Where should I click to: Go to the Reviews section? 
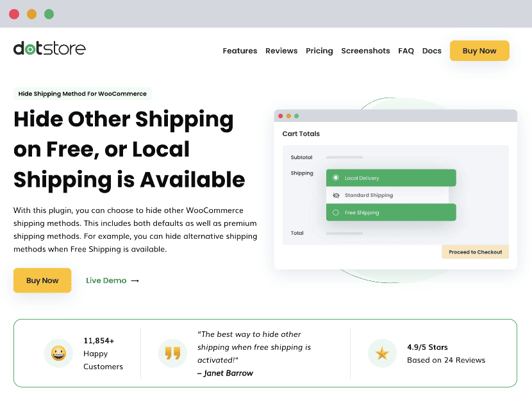(281, 51)
